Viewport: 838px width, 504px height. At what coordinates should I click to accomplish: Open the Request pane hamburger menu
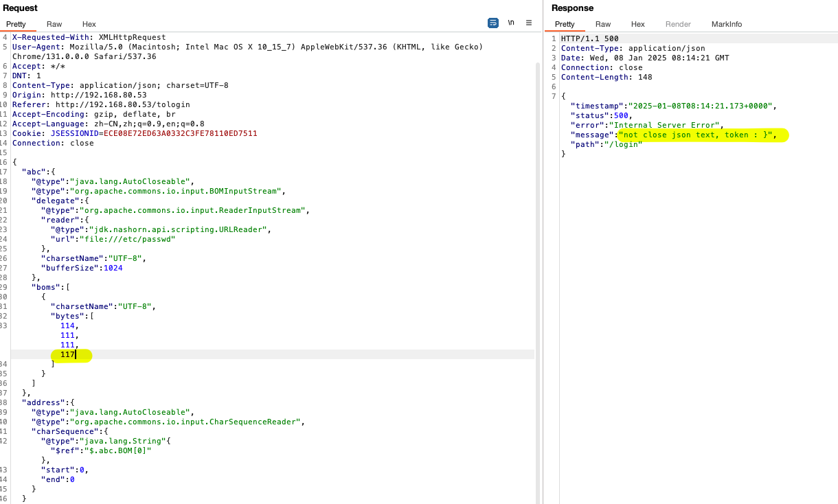pos(529,23)
